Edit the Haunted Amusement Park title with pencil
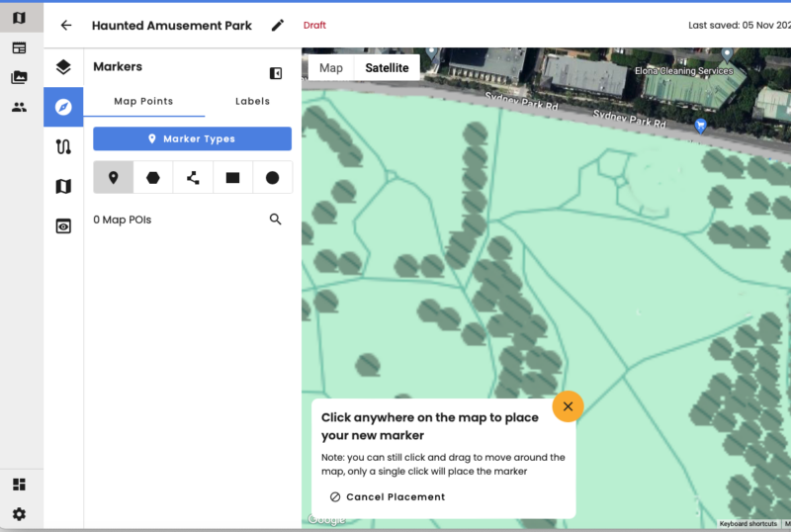Screen dimensions: 791x532 [278, 26]
